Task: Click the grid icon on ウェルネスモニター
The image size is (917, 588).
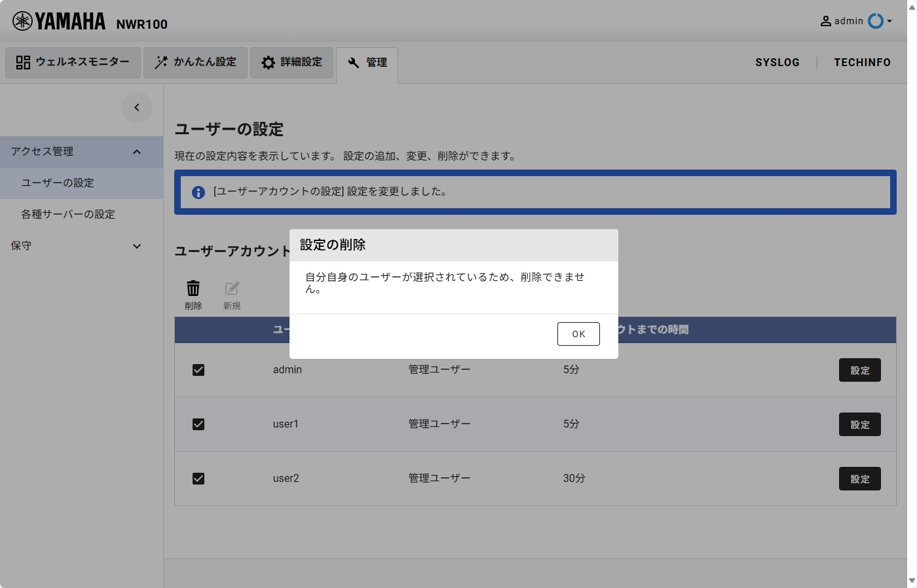Action: (22, 62)
